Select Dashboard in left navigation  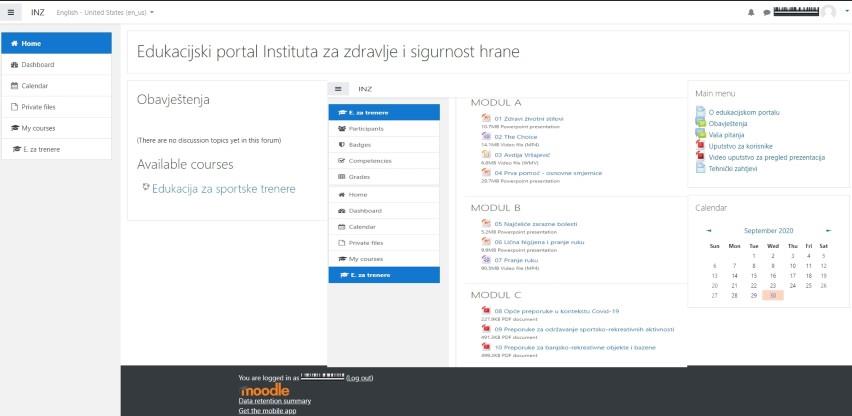click(38, 65)
